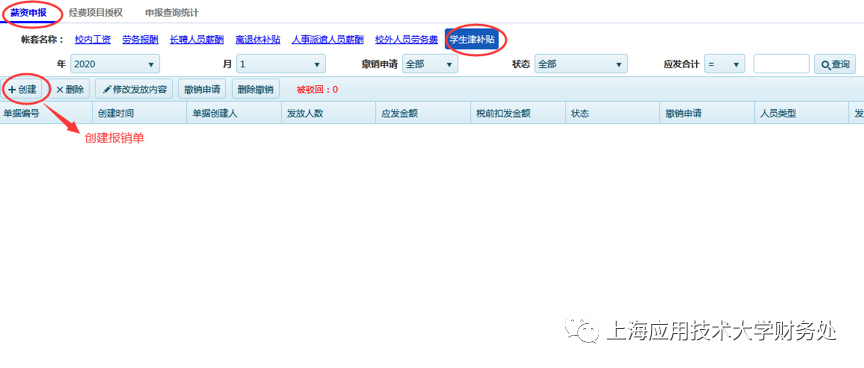Click the 查询 search button
The image size is (864, 368).
click(x=835, y=64)
